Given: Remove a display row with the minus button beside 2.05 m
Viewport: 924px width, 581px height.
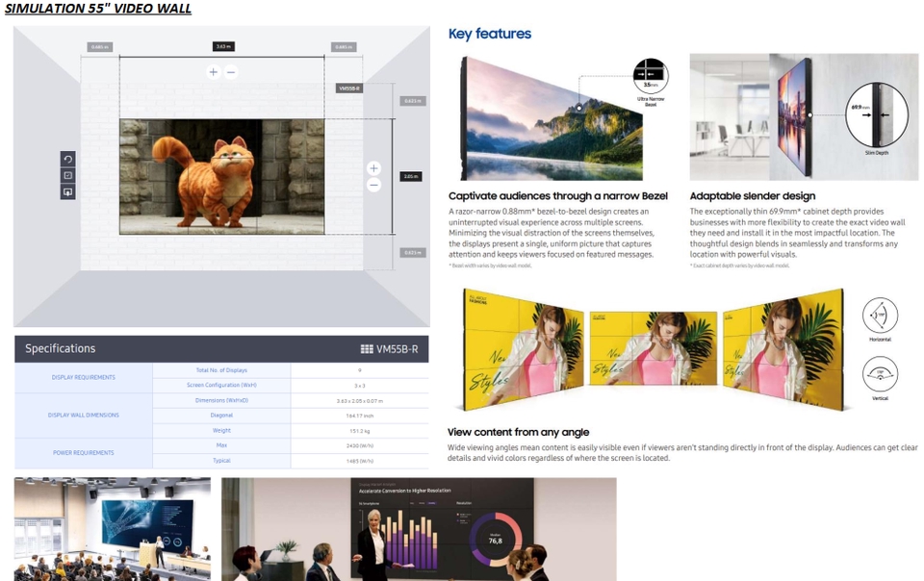Looking at the screenshot, I should click(x=373, y=185).
